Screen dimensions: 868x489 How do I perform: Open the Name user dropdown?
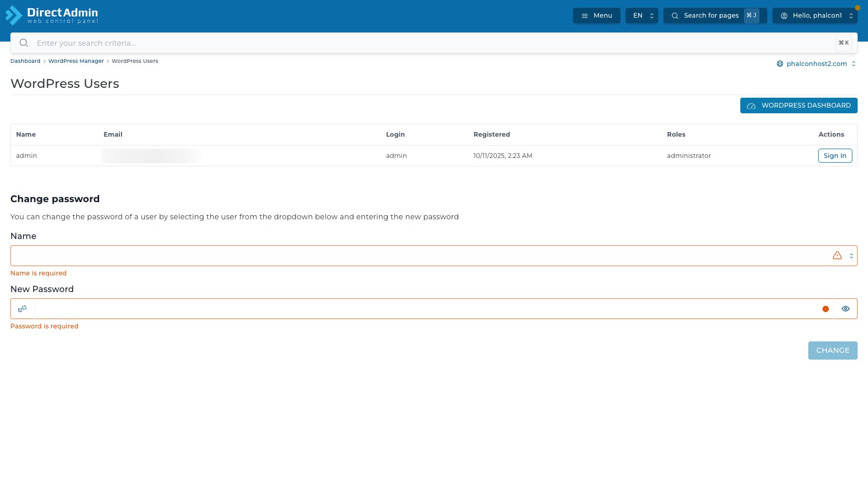433,256
